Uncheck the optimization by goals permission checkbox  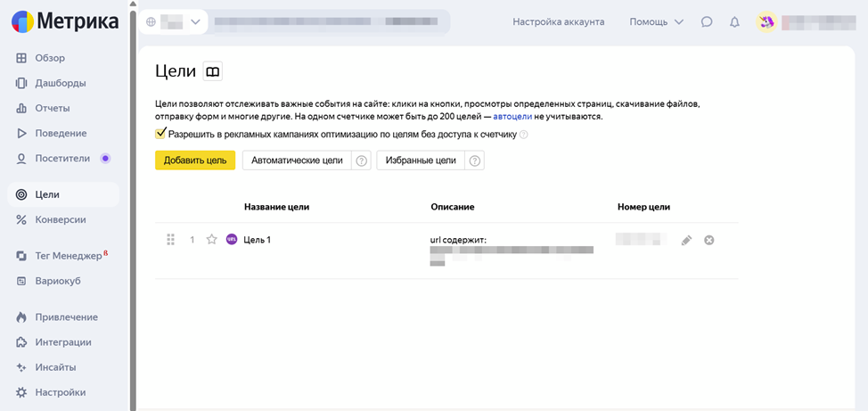click(161, 134)
